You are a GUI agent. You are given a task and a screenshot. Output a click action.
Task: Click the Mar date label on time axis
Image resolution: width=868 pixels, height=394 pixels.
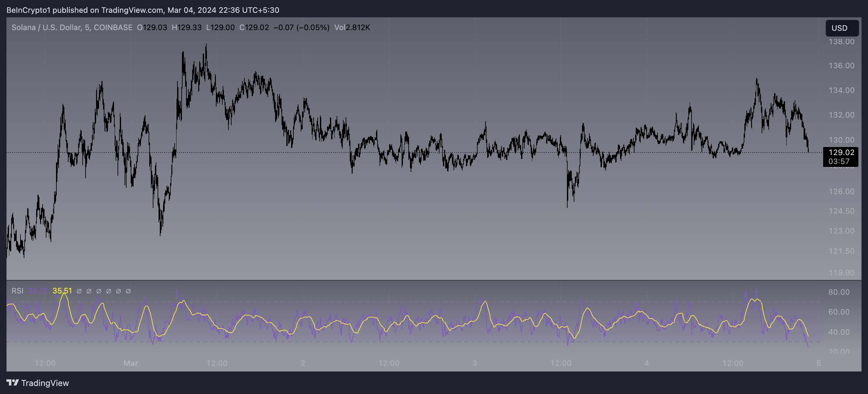[x=131, y=363]
